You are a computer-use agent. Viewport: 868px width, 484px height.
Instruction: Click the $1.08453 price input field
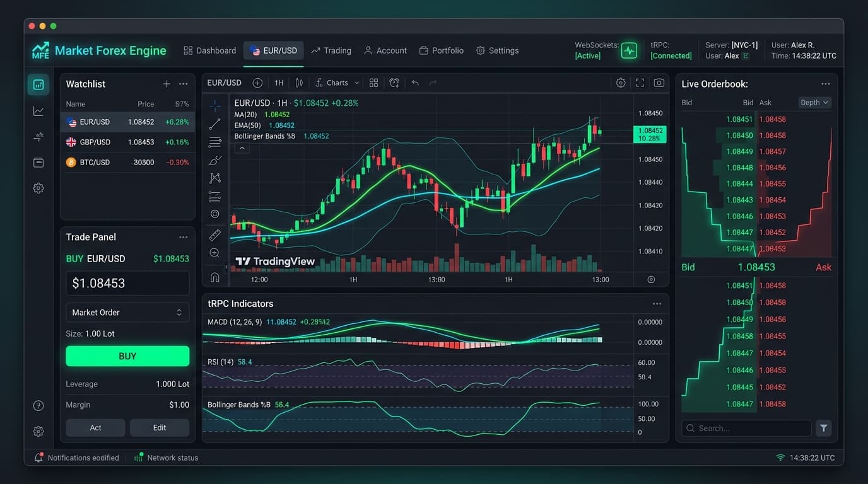pos(127,284)
